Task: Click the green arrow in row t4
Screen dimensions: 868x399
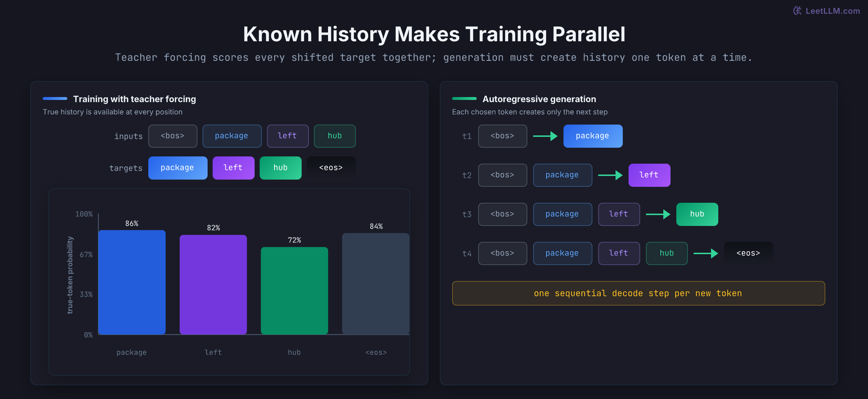Action: tap(706, 253)
